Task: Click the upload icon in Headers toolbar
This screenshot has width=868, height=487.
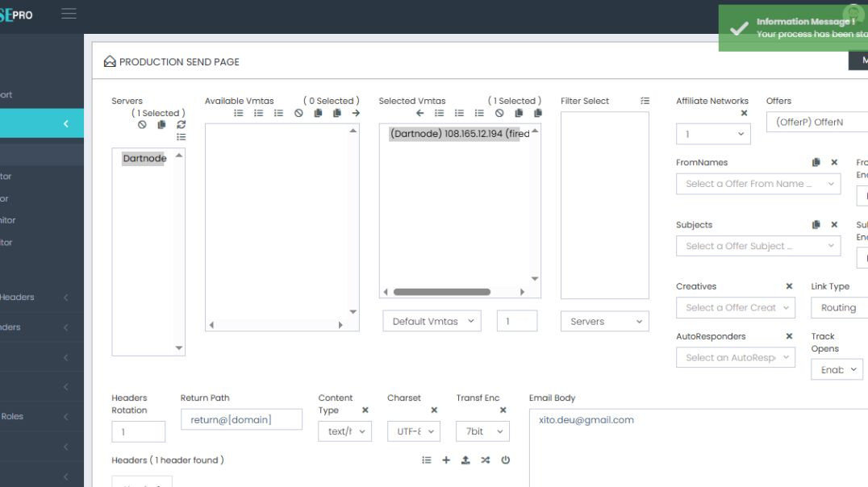Action: point(465,460)
